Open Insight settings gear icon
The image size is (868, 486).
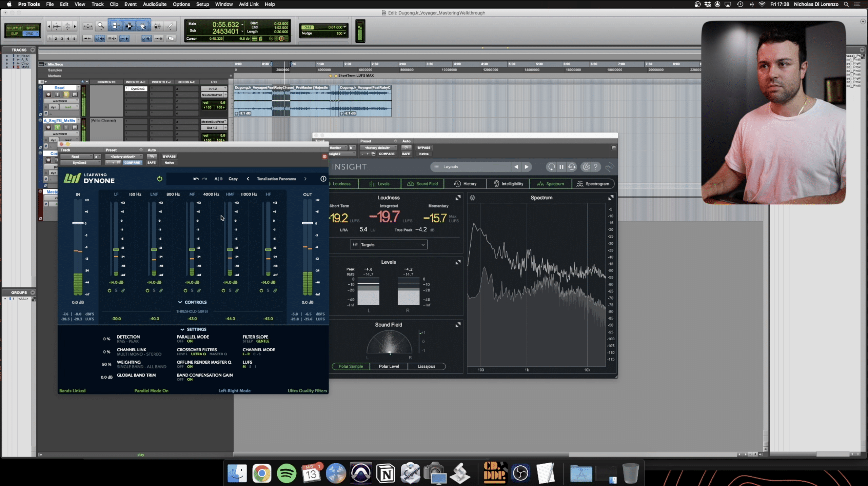coord(586,167)
